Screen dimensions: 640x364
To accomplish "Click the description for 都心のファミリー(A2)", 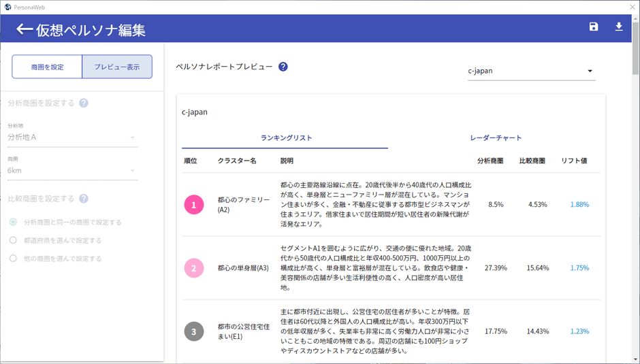I will 376,204.
